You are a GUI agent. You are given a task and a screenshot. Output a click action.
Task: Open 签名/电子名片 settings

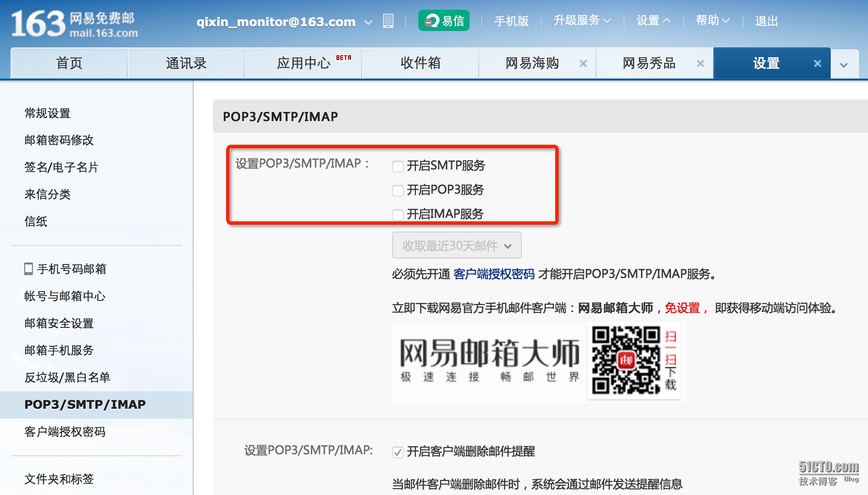click(61, 168)
